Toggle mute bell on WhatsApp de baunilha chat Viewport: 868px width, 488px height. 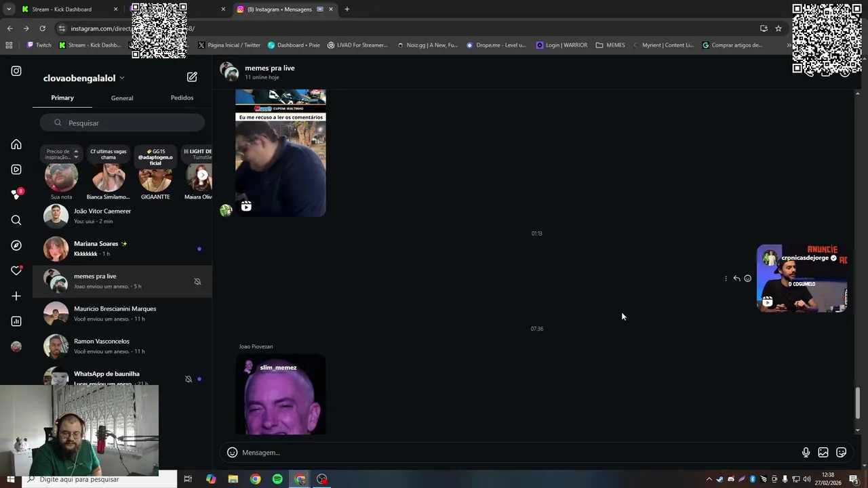[x=189, y=379]
